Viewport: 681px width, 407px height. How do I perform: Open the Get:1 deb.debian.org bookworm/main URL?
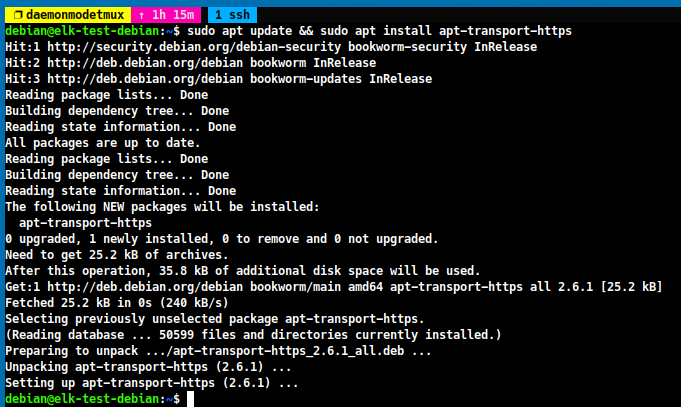coord(145,287)
